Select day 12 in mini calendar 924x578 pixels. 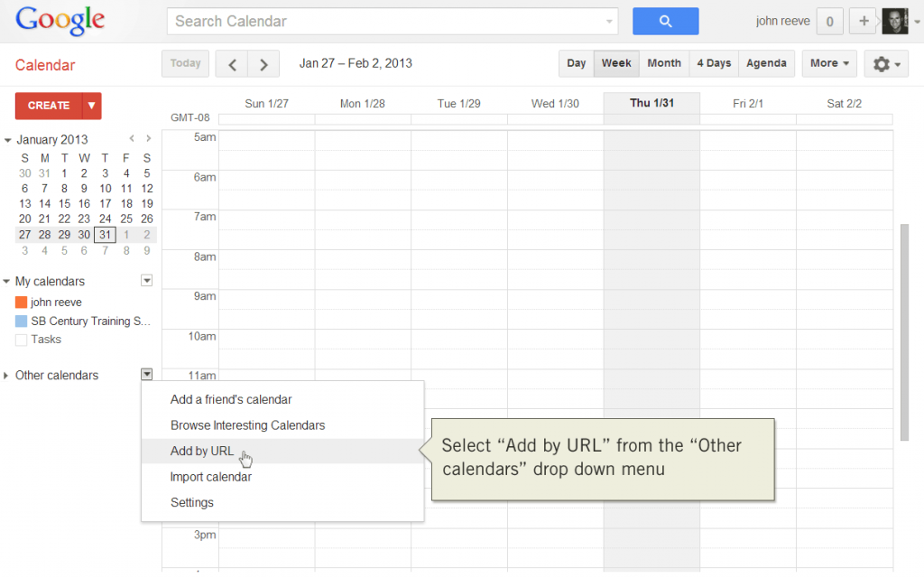(147, 189)
